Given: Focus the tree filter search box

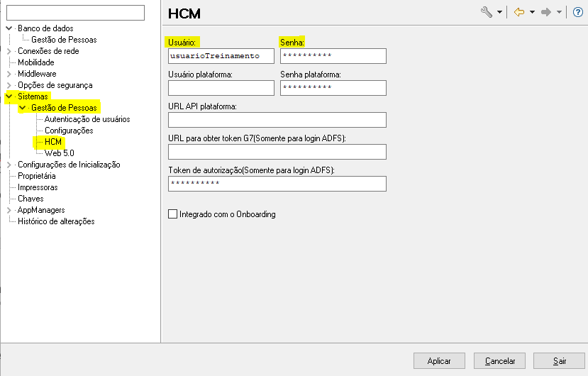Looking at the screenshot, I should click(x=75, y=13).
